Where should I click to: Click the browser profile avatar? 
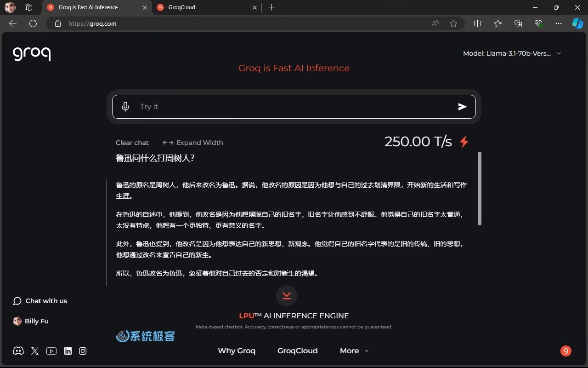(10, 7)
